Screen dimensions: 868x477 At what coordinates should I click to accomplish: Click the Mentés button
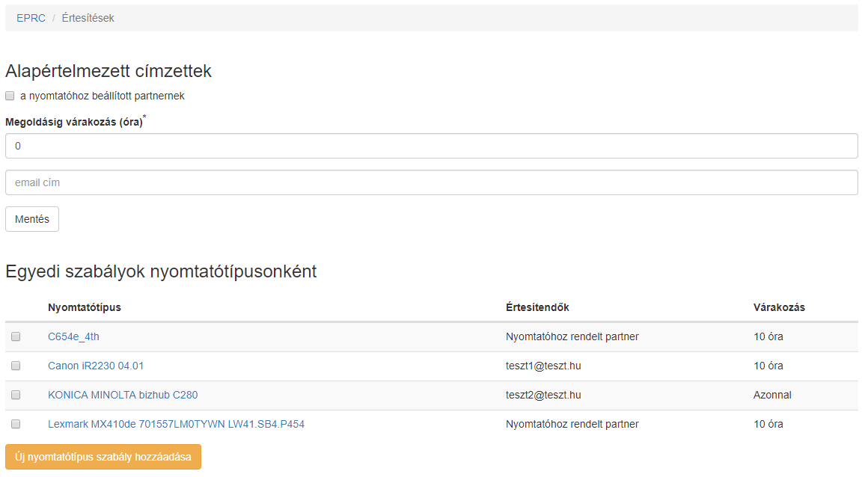coord(32,219)
